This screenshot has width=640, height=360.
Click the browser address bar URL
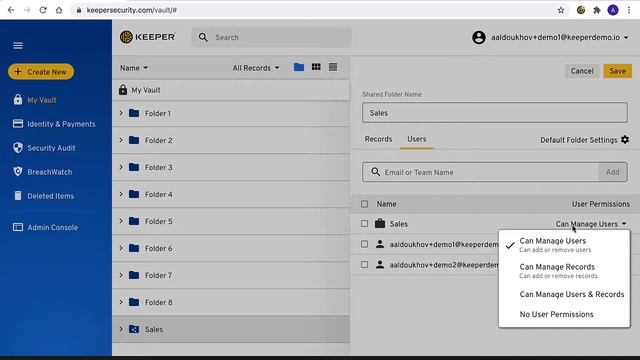coord(131,10)
